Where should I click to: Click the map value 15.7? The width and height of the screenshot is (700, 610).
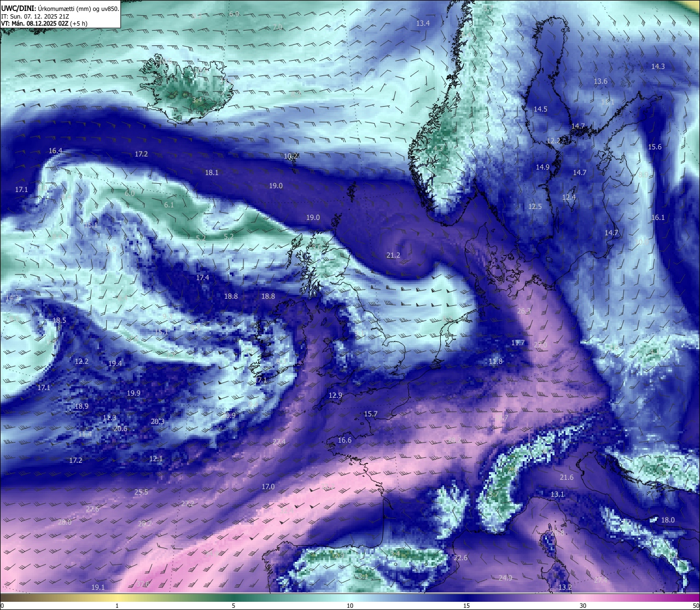point(371,414)
